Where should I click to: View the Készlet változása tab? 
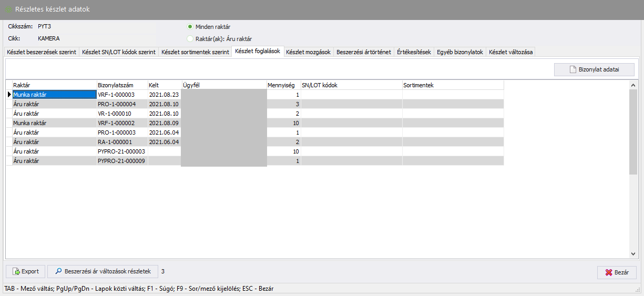(510, 52)
